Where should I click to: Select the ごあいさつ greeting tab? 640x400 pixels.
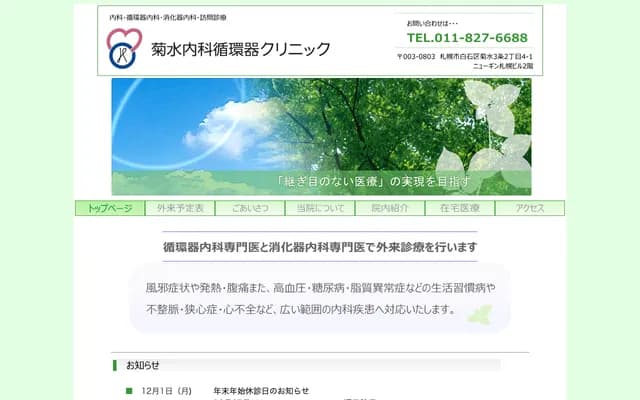pos(250,208)
